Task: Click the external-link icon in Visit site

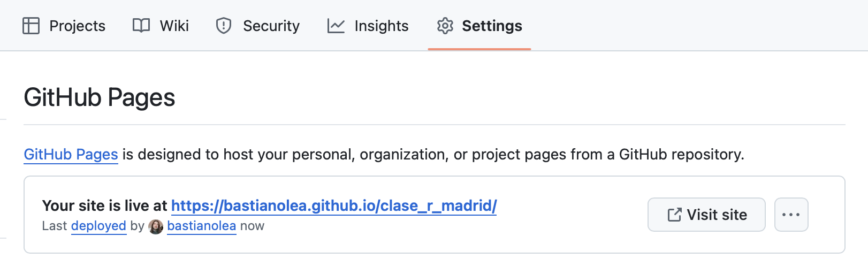Action: pyautogui.click(x=675, y=215)
